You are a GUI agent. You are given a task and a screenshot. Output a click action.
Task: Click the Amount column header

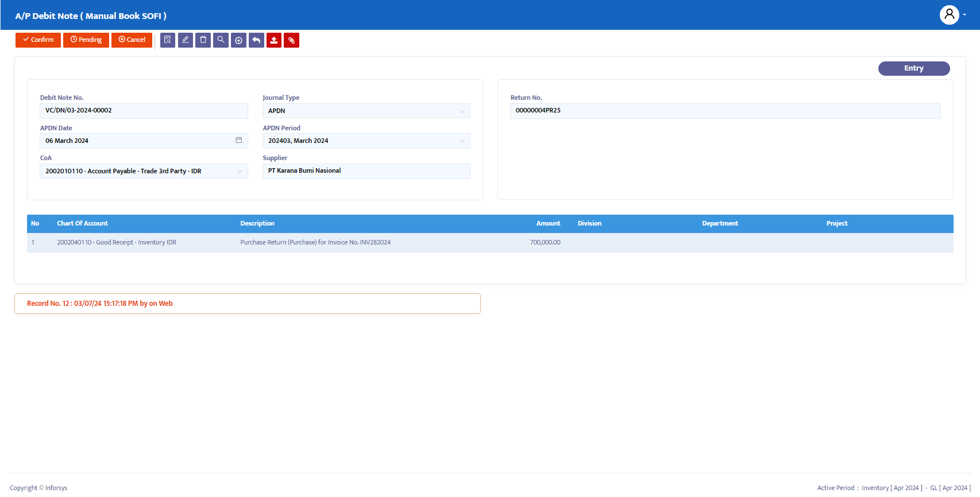tap(548, 224)
